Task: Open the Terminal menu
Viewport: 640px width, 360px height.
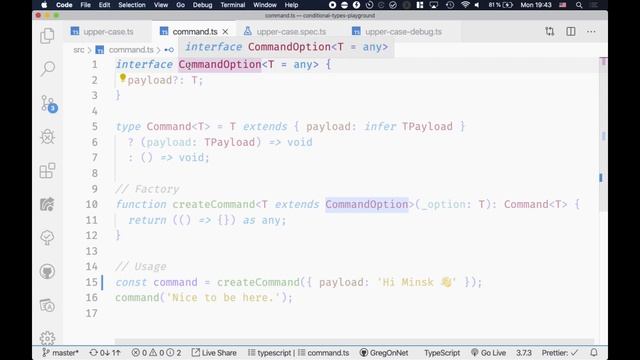Action: [233, 5]
